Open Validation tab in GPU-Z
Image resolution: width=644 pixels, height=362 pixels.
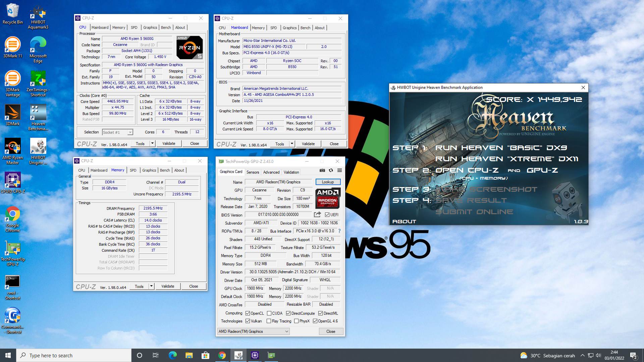pyautogui.click(x=291, y=172)
